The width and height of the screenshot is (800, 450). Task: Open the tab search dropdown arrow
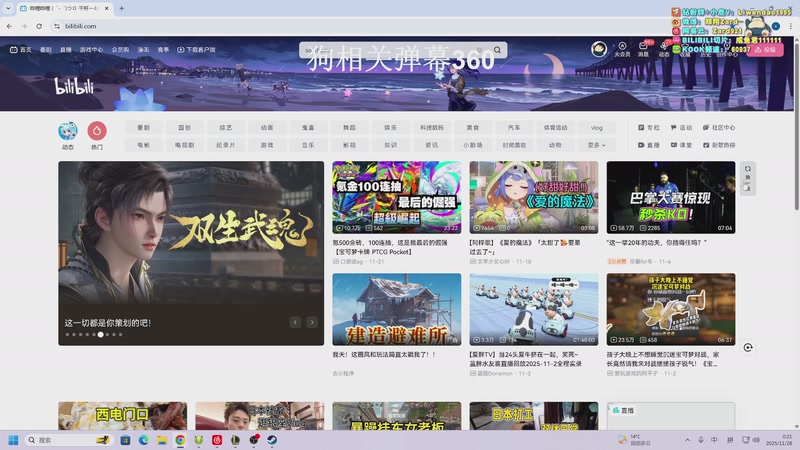tap(8, 8)
